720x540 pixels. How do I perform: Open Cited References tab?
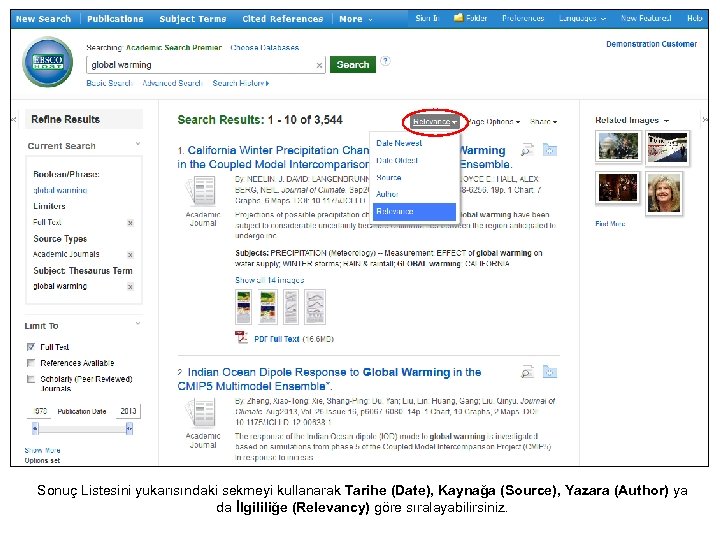pyautogui.click(x=283, y=19)
